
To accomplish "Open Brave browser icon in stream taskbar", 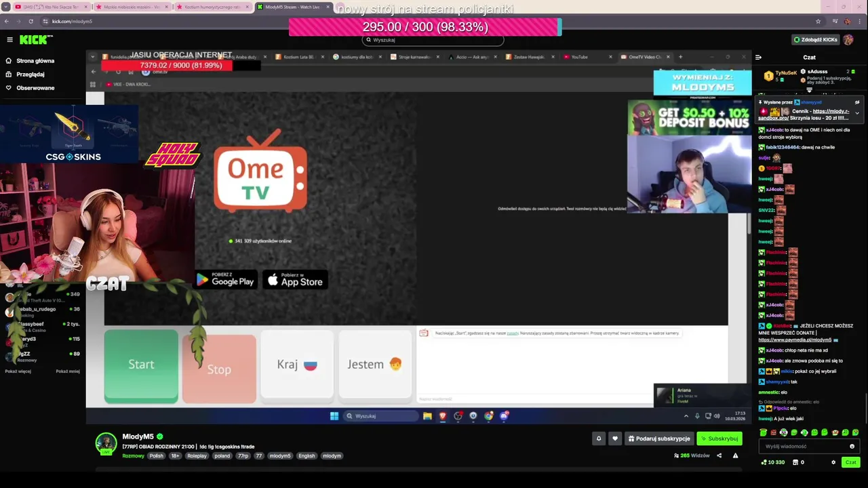I will tap(443, 415).
